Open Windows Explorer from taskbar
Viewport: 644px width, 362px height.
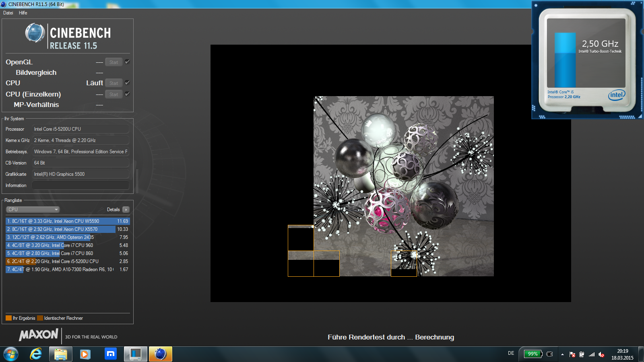point(61,354)
